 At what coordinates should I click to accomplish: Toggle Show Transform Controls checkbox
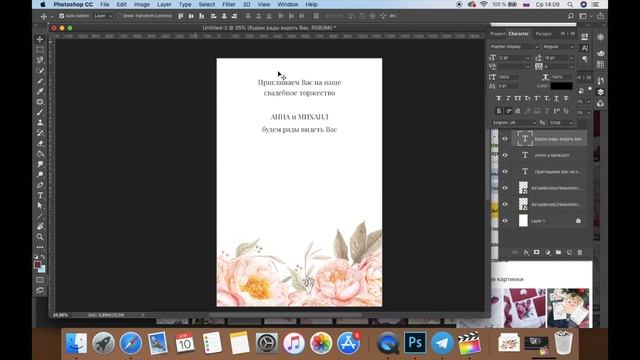pos(120,16)
